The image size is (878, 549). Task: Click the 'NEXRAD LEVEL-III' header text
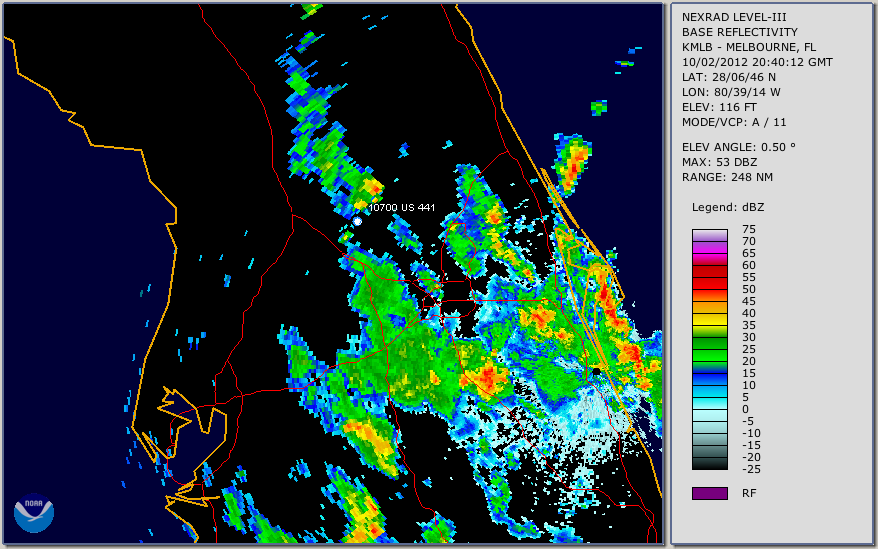pyautogui.click(x=734, y=17)
